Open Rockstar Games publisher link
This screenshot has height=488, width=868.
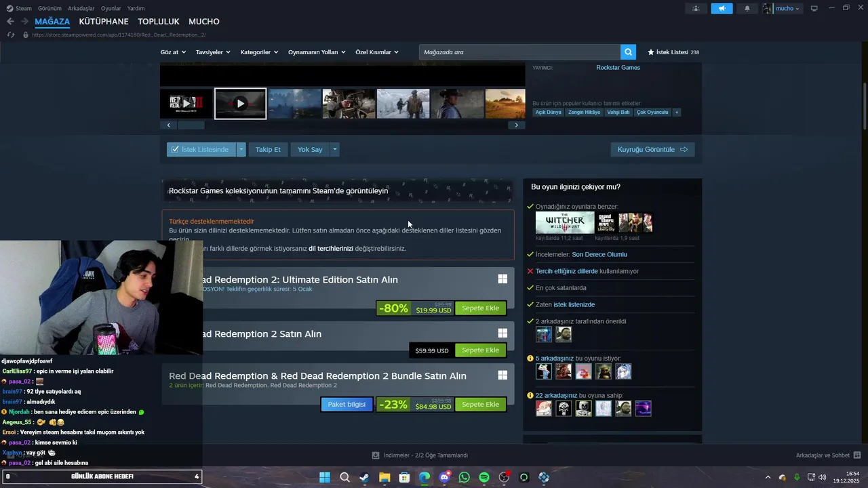(x=618, y=68)
